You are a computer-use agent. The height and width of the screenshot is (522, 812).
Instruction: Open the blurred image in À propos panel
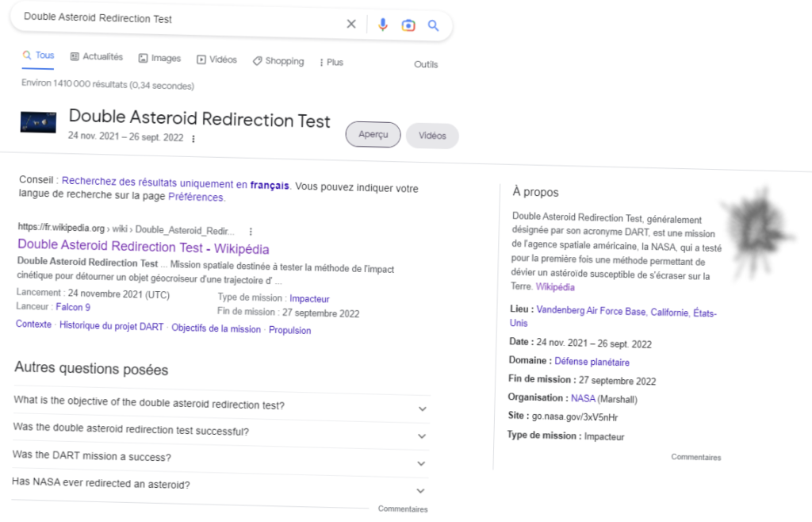click(x=759, y=232)
